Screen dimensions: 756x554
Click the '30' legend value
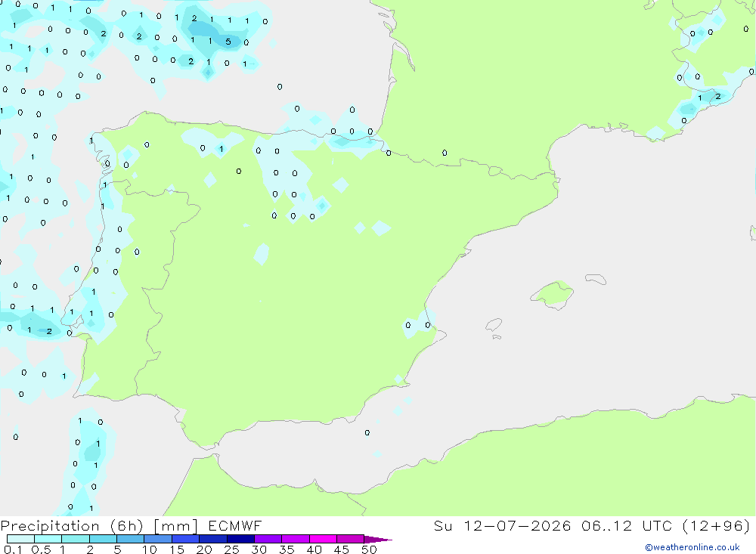coord(259,549)
